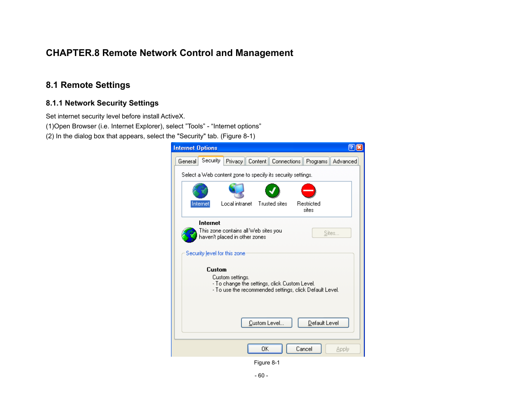
Task: Click the page number '- 60 -'
Action: (x=261, y=376)
